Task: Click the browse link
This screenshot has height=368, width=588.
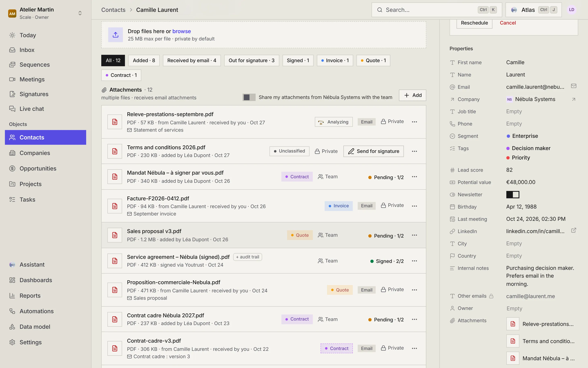Action: point(182,31)
